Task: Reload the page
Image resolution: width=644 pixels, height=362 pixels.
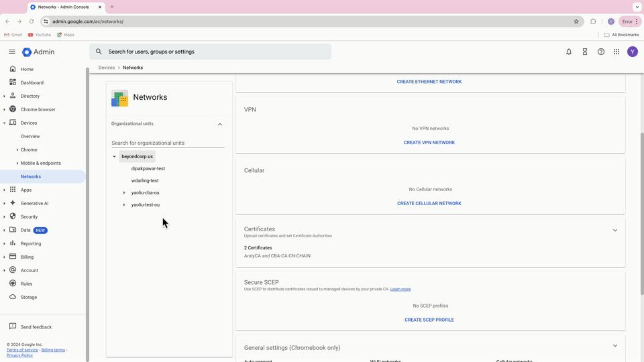Action: (32, 21)
